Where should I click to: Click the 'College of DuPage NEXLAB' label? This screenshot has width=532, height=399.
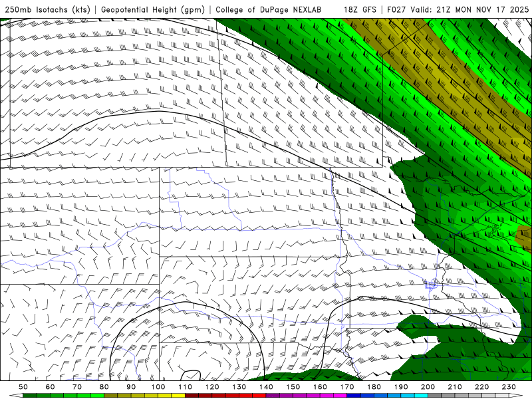tap(269, 9)
